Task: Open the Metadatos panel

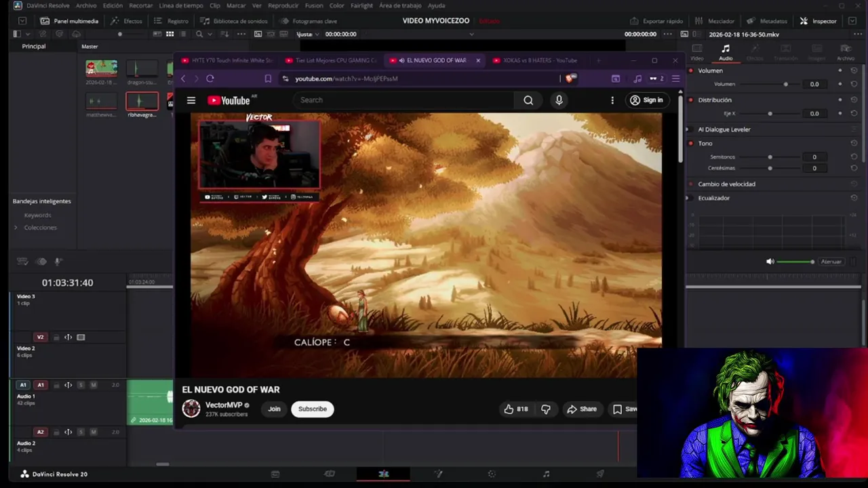Action: (768, 21)
